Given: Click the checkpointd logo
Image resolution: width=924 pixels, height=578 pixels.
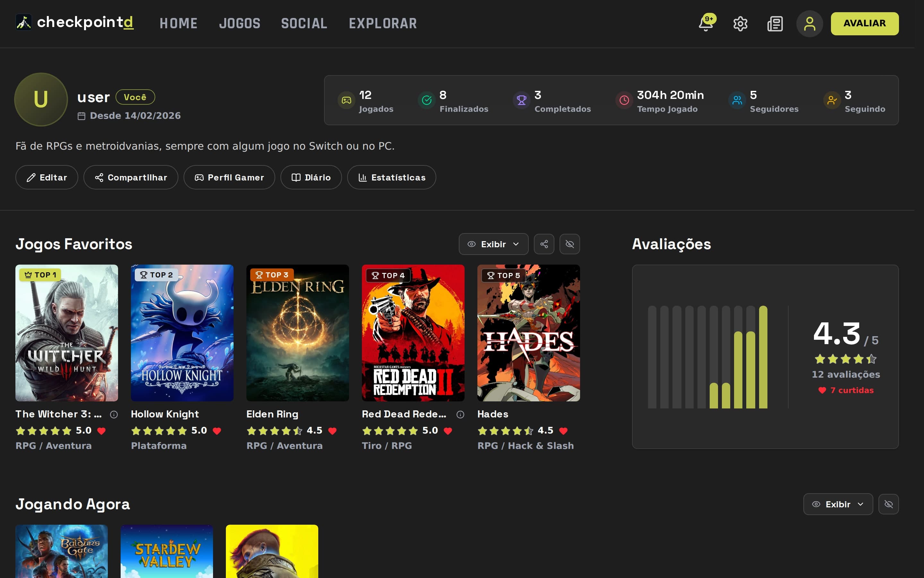Looking at the screenshot, I should [x=74, y=22].
